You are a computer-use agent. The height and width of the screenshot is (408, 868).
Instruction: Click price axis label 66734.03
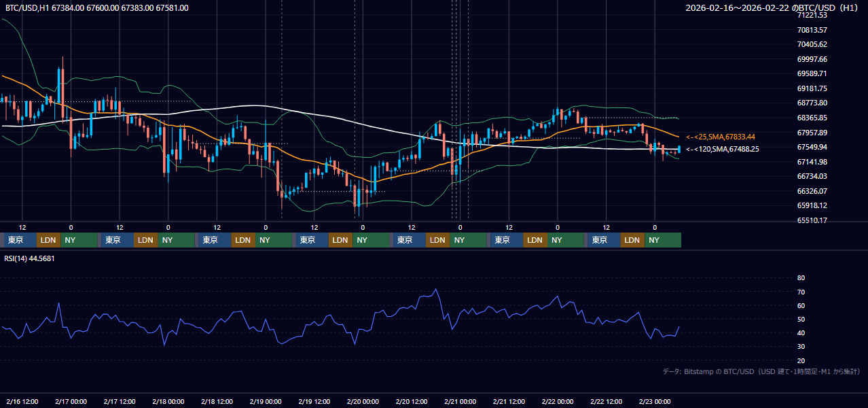tap(812, 176)
